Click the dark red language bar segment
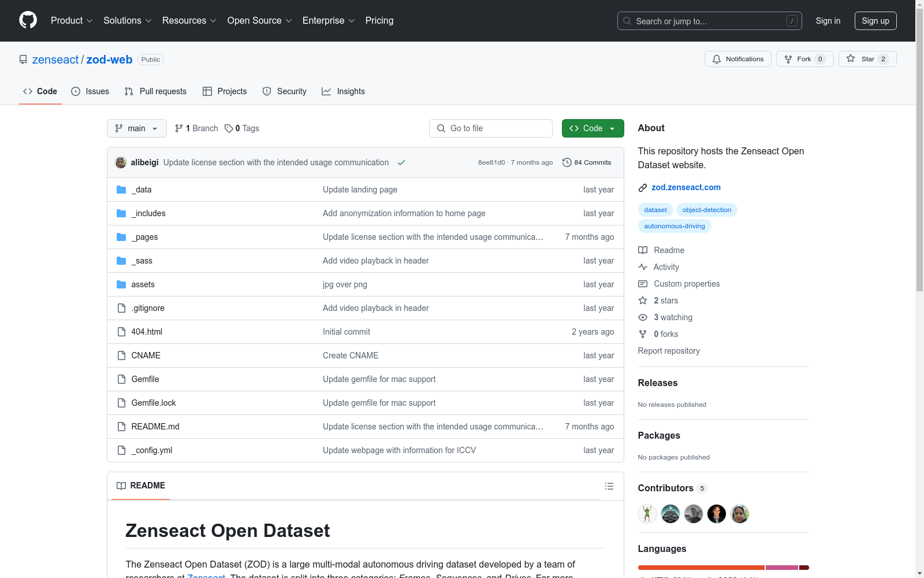The image size is (924, 578). [804, 568]
